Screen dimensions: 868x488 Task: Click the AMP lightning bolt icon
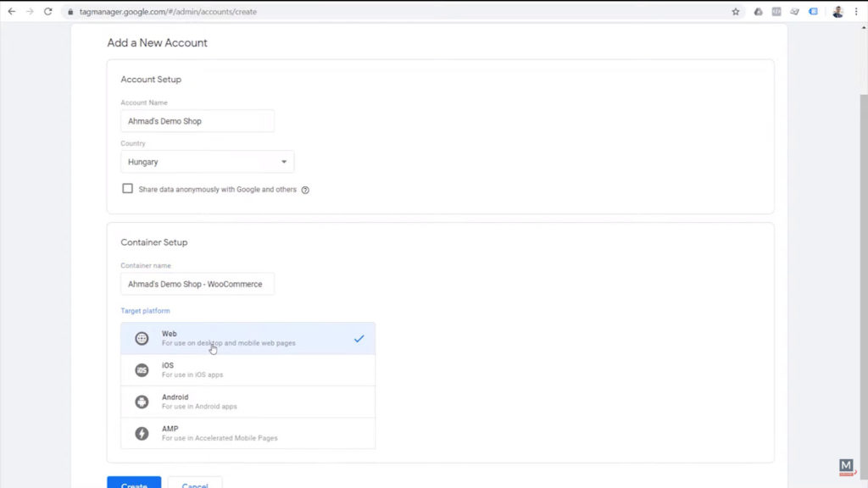coord(142,432)
